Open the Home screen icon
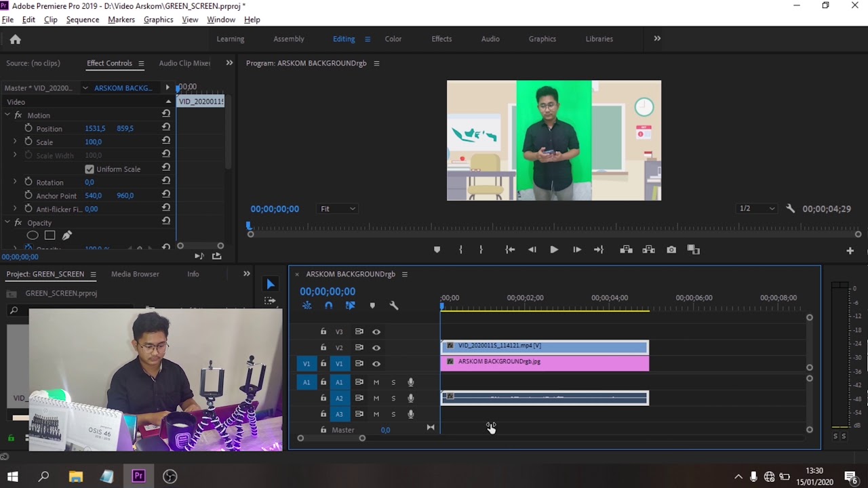Viewport: 868px width, 488px height. pos(15,39)
